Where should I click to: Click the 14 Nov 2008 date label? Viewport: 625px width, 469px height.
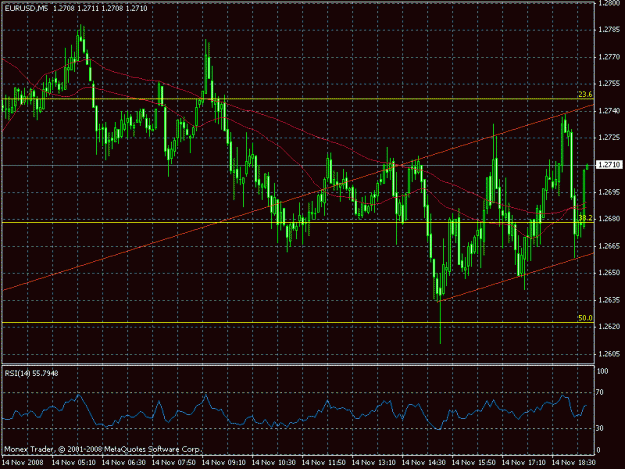click(23, 463)
